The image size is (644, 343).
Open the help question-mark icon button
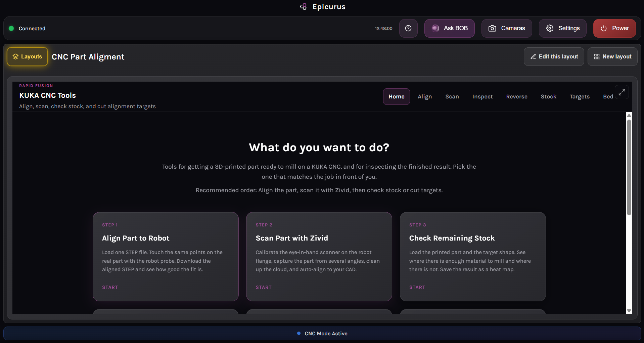pyautogui.click(x=408, y=28)
